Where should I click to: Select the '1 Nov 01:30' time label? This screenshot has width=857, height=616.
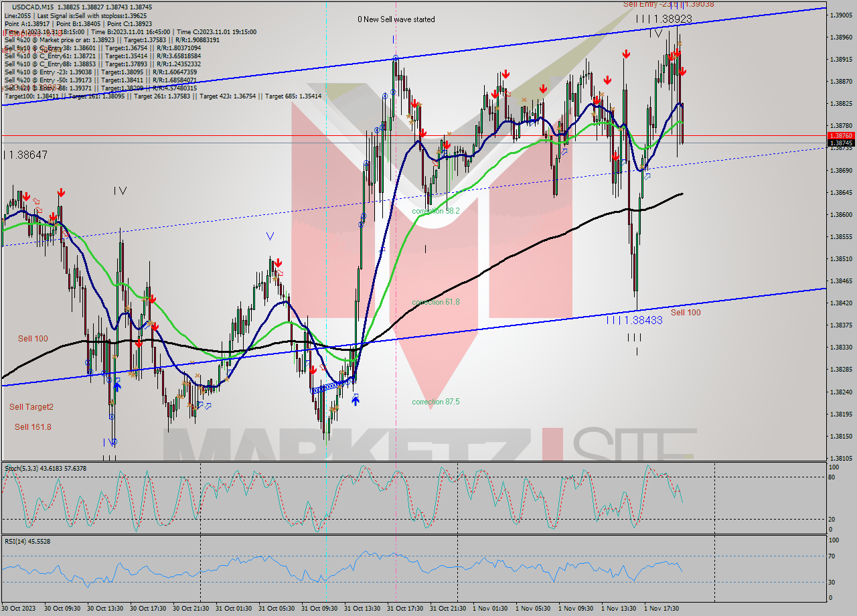(x=490, y=609)
